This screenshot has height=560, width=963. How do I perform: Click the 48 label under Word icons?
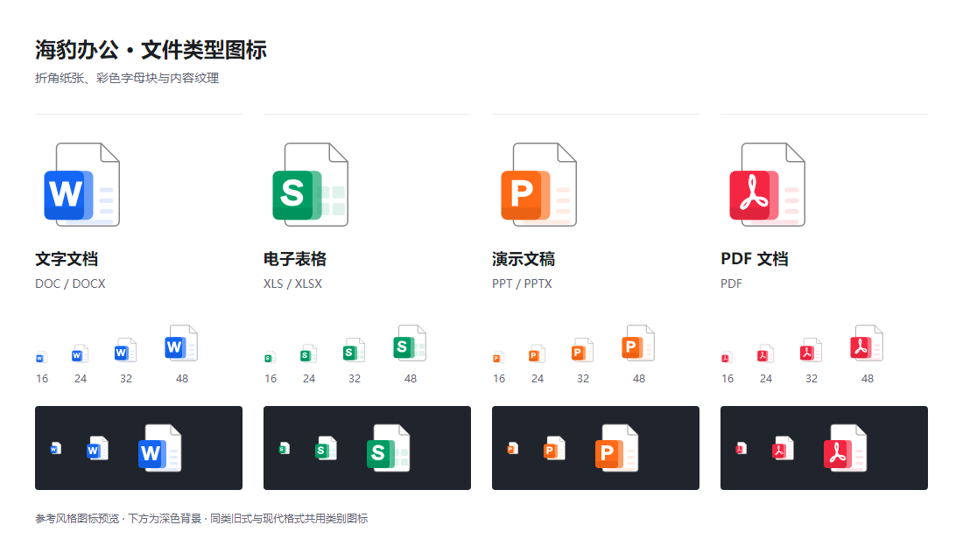pyautogui.click(x=182, y=379)
